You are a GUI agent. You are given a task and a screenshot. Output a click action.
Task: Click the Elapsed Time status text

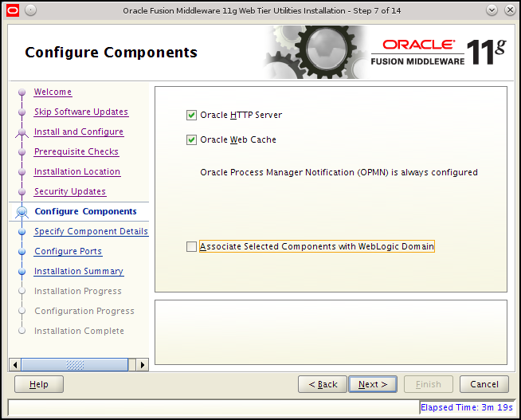tap(467, 407)
